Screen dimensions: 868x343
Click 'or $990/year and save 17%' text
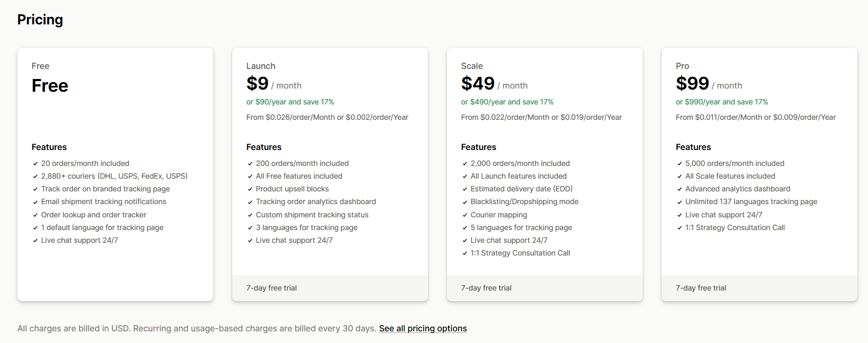[722, 102]
